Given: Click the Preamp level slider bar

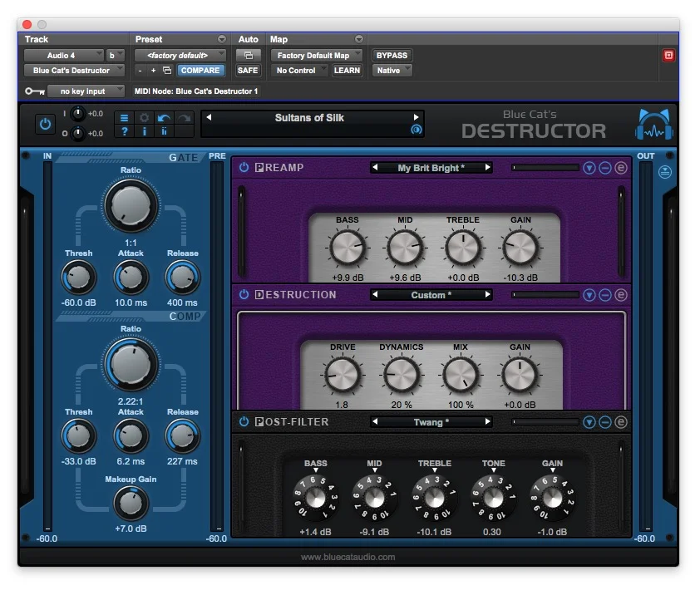Looking at the screenshot, I should click(x=545, y=168).
